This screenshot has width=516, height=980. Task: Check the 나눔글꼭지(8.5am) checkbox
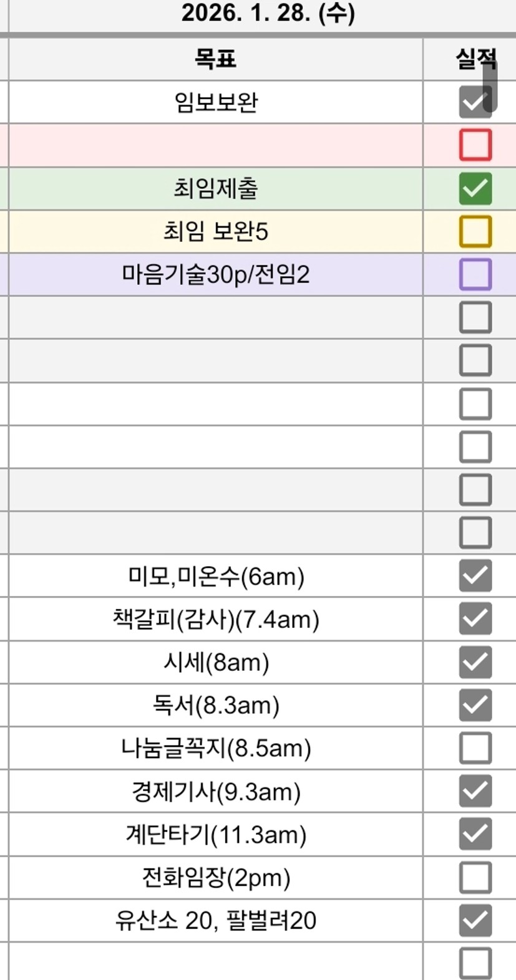pyautogui.click(x=475, y=747)
